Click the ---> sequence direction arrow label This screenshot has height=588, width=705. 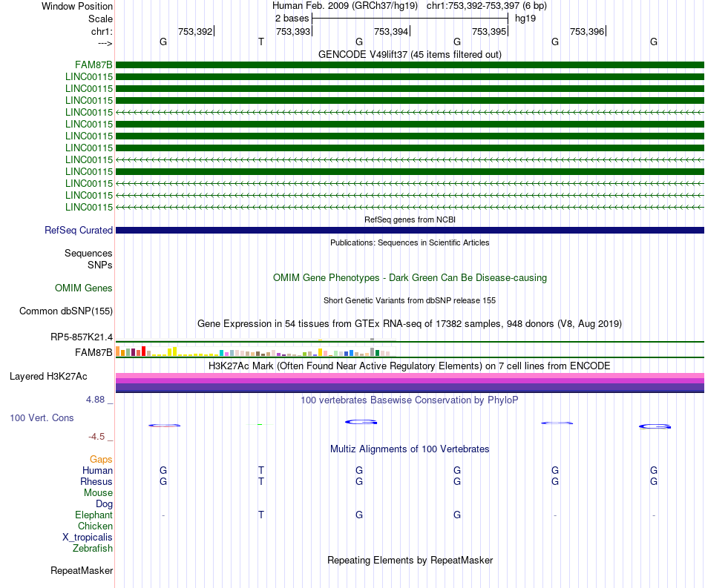105,43
